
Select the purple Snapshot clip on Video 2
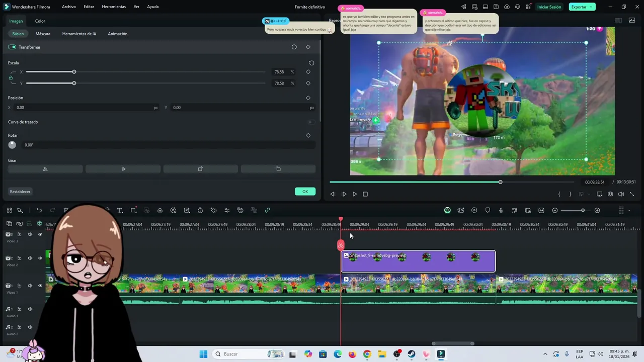(x=418, y=261)
